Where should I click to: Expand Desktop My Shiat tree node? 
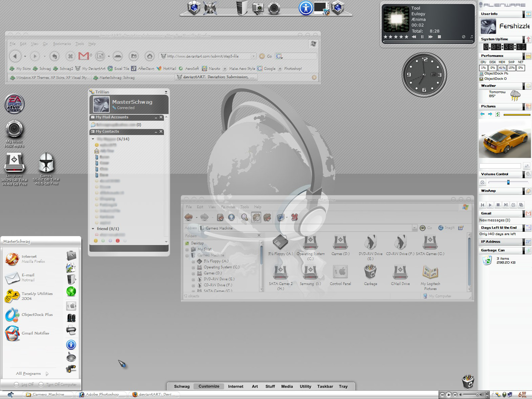tap(187, 249)
